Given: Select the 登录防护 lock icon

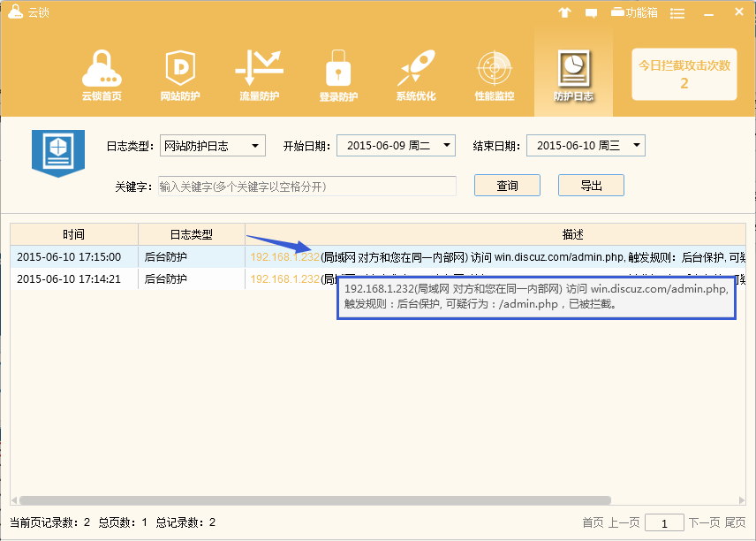Looking at the screenshot, I should (x=337, y=71).
